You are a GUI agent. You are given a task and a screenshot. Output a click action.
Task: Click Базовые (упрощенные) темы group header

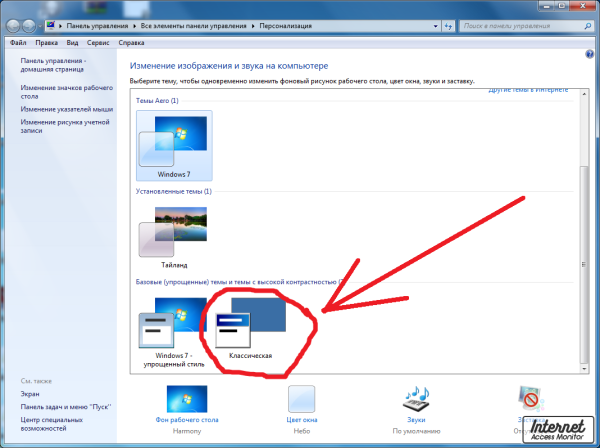pyautogui.click(x=239, y=282)
